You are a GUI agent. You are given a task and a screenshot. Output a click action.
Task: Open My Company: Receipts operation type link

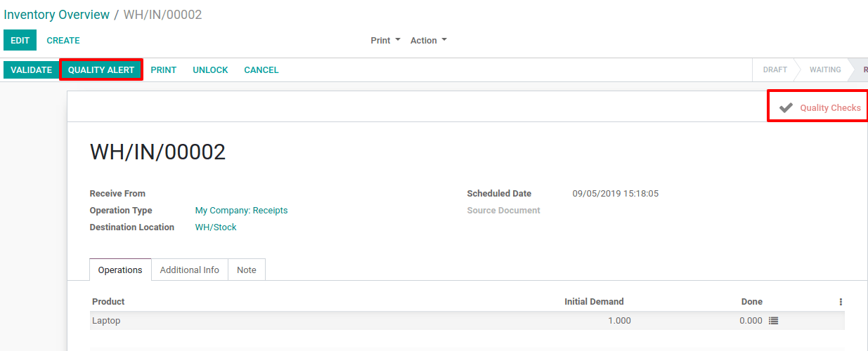coord(241,211)
